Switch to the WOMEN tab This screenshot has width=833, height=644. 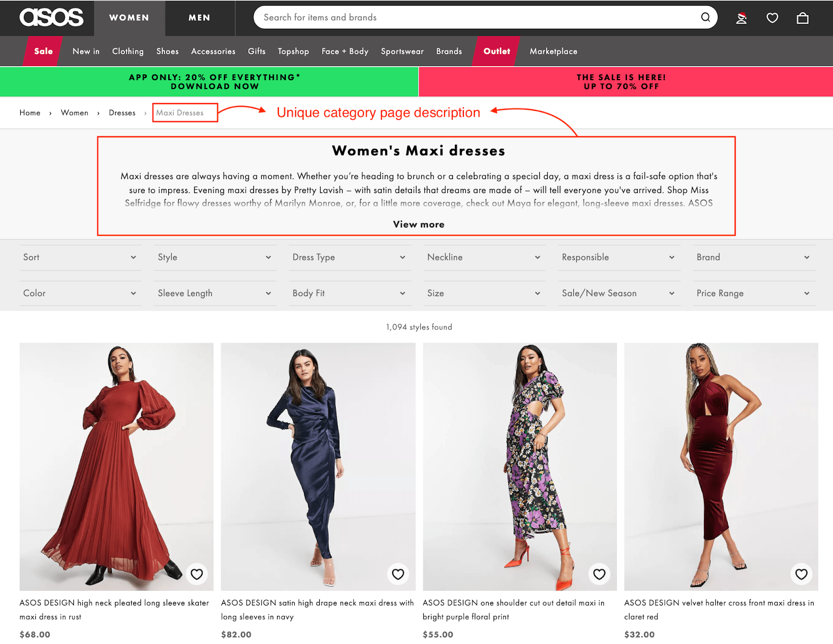tap(129, 18)
